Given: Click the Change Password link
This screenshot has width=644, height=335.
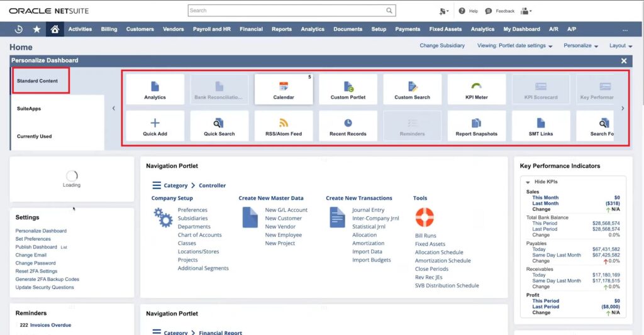Looking at the screenshot, I should [35, 263].
